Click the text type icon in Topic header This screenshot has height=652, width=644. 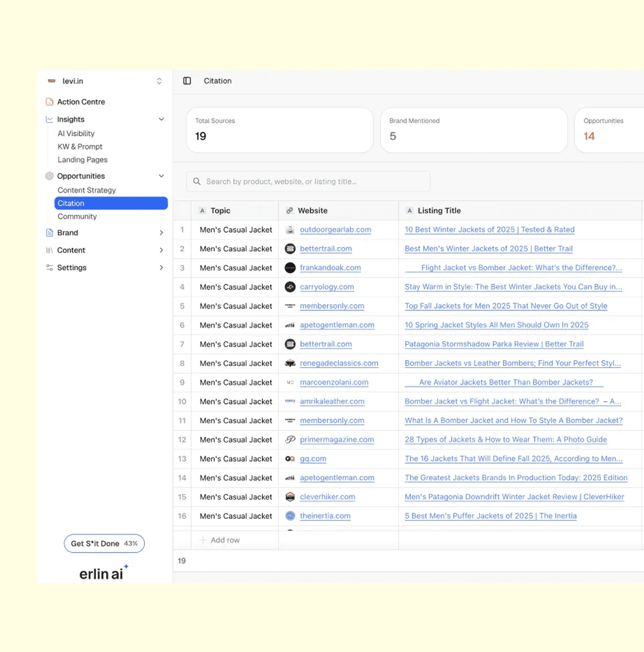click(202, 211)
